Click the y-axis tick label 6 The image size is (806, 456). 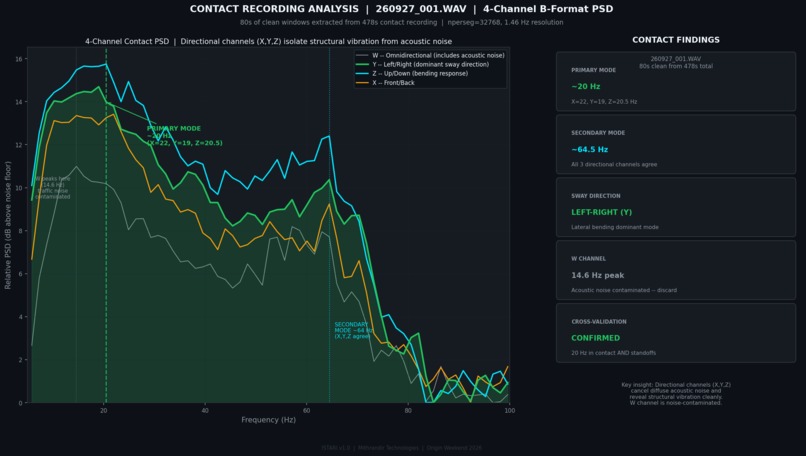click(21, 274)
